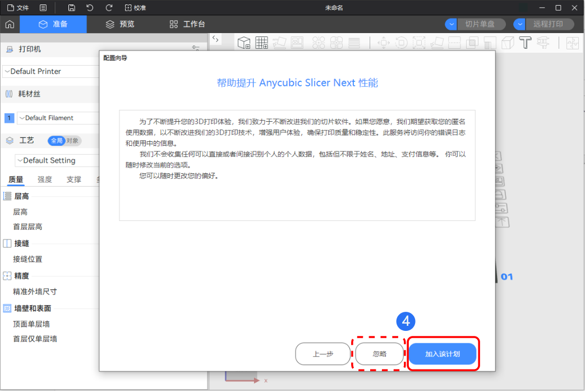Screen dimensions: 585x392
Task: Collapse the sidebar with the arrows icon
Action: pyautogui.click(x=215, y=39)
